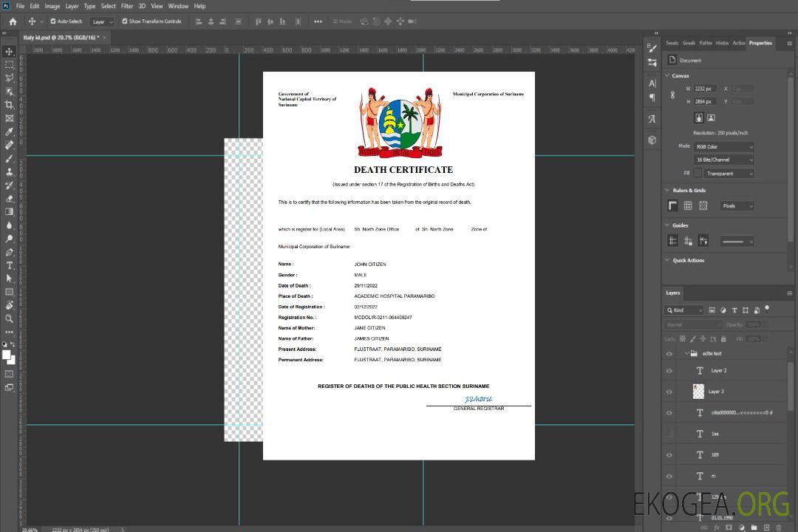Hide the 'edite text' group layer

tap(669, 354)
